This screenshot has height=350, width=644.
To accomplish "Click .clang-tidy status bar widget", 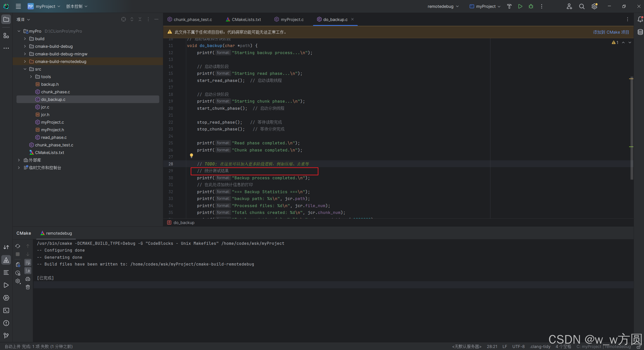I will [x=540, y=346].
